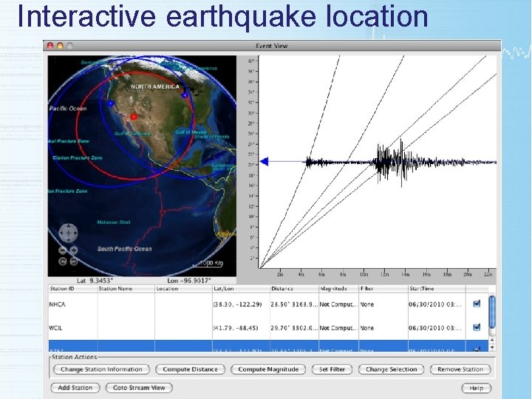
Task: Pan the globe map left with the left arrow
Action: coord(62,233)
